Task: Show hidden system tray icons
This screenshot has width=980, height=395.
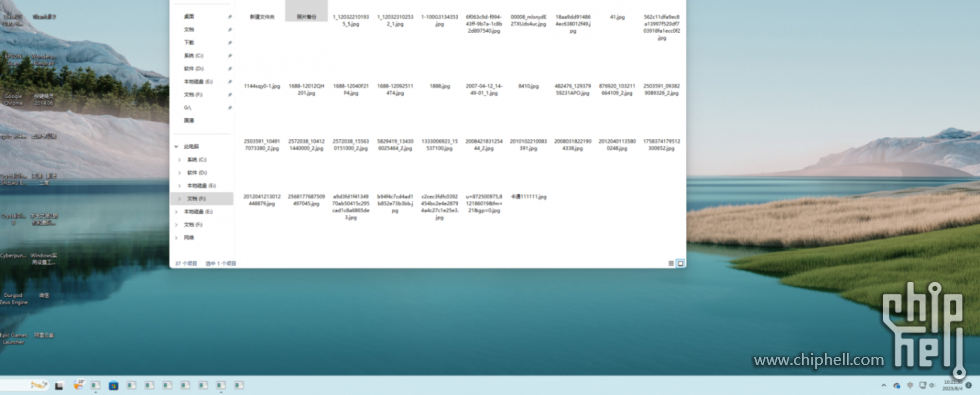Action: coord(883,385)
